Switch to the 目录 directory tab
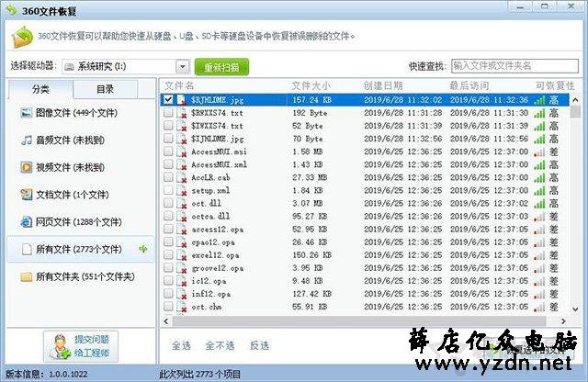The image size is (588, 382). [x=105, y=89]
